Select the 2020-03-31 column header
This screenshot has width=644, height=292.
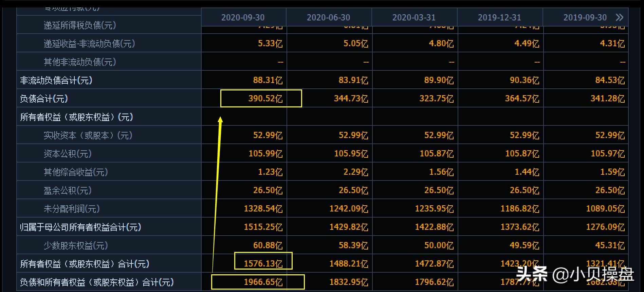[x=414, y=17]
